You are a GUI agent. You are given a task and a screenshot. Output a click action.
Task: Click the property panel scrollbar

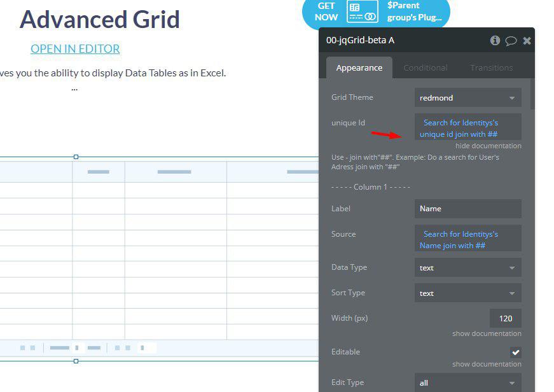tap(532, 94)
